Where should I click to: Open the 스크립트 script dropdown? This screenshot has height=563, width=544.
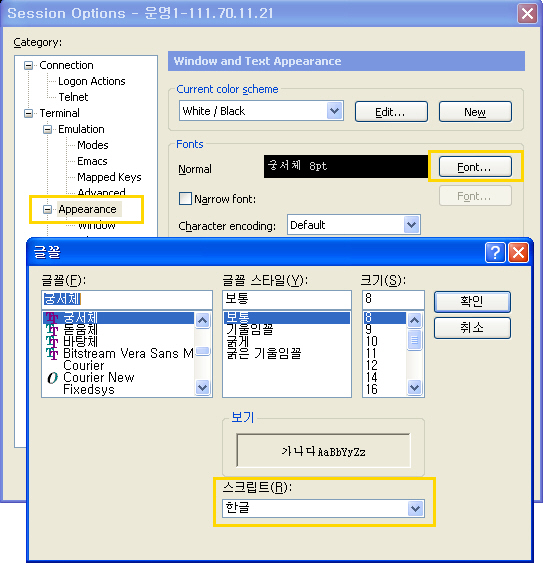pos(415,508)
